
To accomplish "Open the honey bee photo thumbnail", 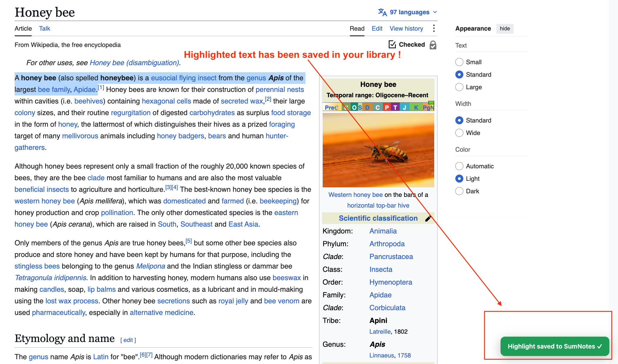I will 378,150.
